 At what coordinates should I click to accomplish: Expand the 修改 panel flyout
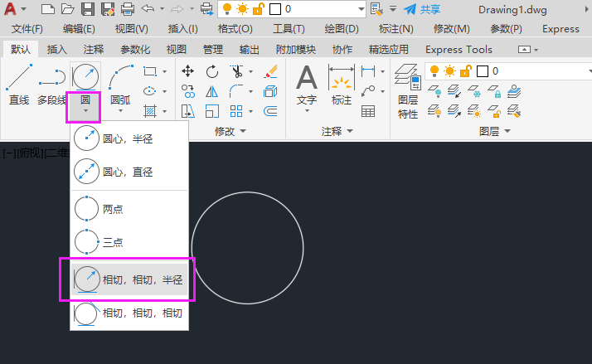click(230, 131)
